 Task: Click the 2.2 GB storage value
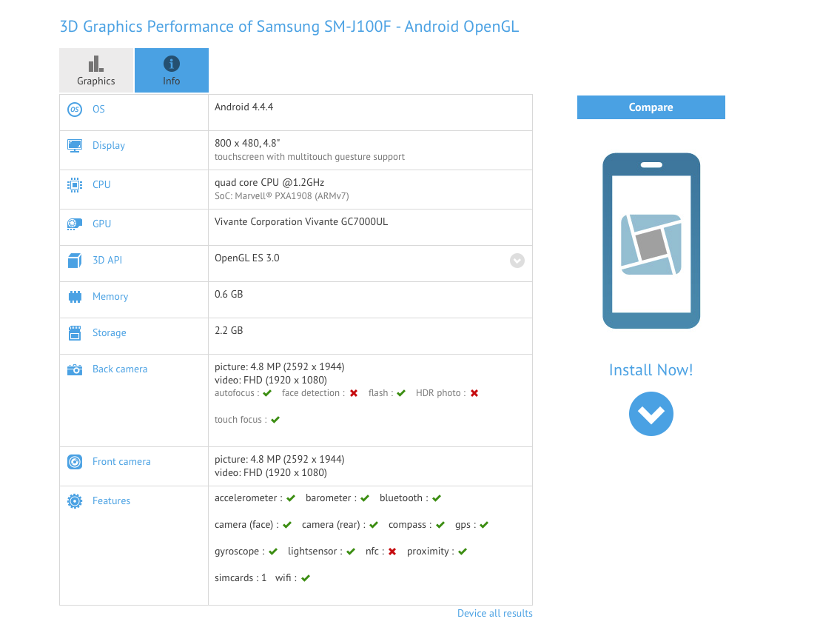(x=229, y=330)
